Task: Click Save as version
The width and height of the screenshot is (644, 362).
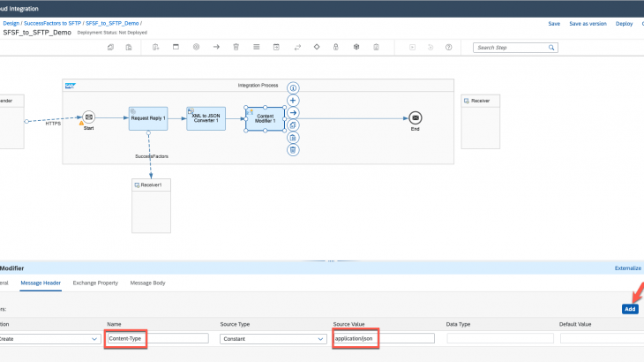Action: [588, 24]
